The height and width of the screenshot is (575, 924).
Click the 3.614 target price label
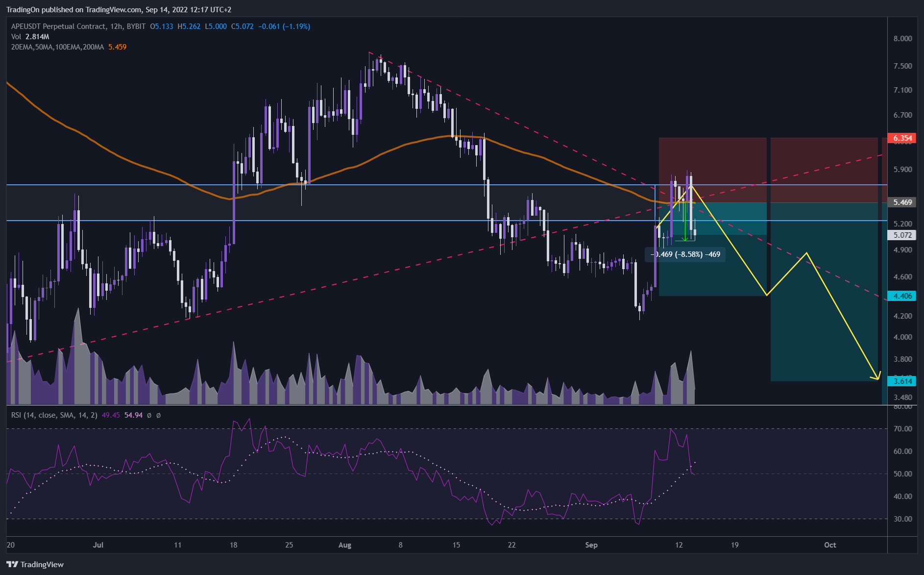902,381
